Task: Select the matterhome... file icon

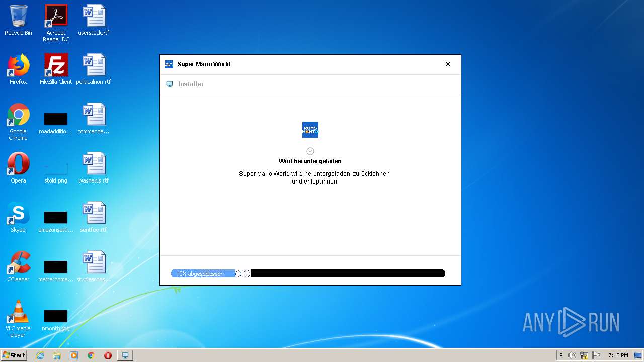Action: tap(56, 271)
